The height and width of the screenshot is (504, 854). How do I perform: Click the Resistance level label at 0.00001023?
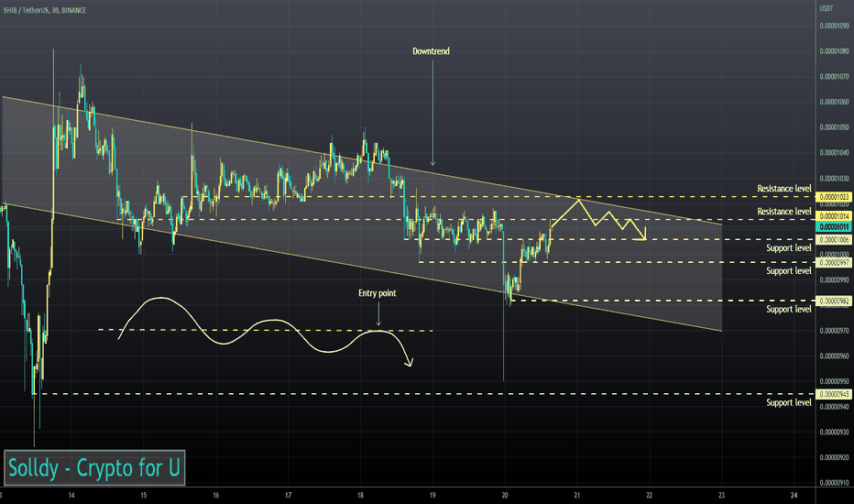pos(783,189)
